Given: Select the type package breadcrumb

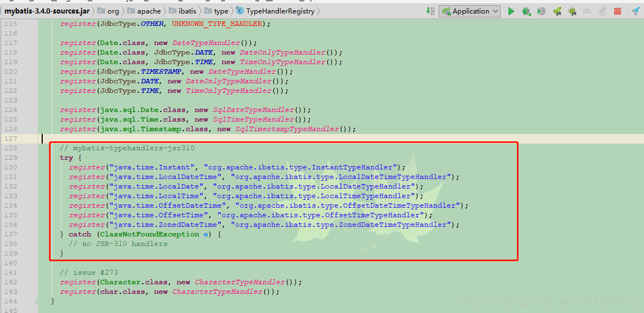Looking at the screenshot, I should point(221,11).
